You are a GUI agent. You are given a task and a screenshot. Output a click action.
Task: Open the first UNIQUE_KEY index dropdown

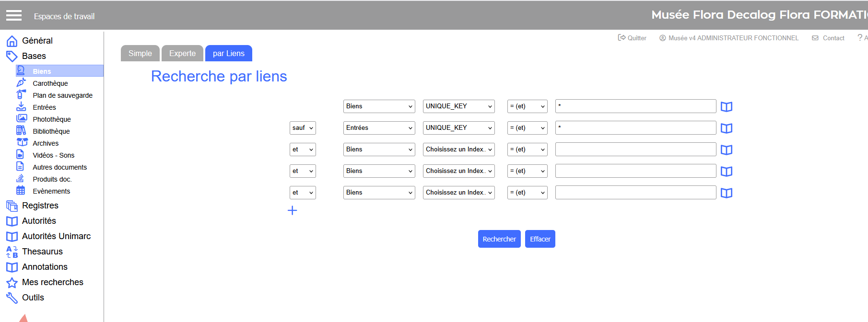[x=458, y=106]
